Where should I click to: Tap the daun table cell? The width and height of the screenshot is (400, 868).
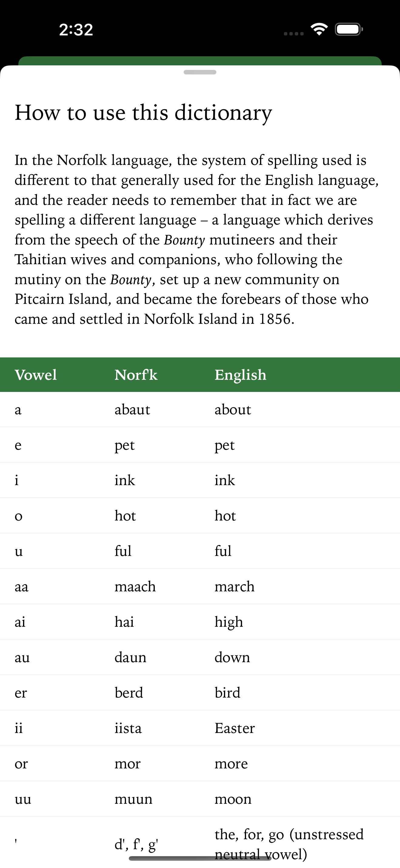click(x=131, y=657)
